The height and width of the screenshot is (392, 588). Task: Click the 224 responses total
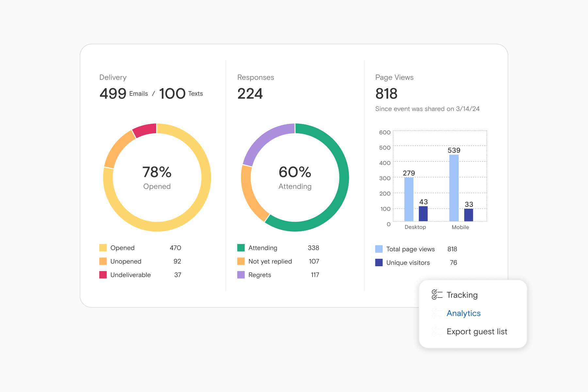pyautogui.click(x=250, y=94)
